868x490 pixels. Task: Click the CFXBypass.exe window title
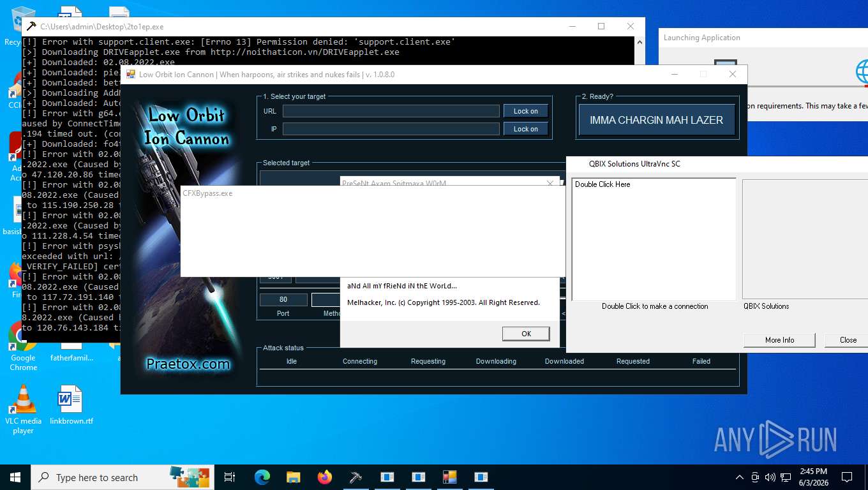(207, 193)
